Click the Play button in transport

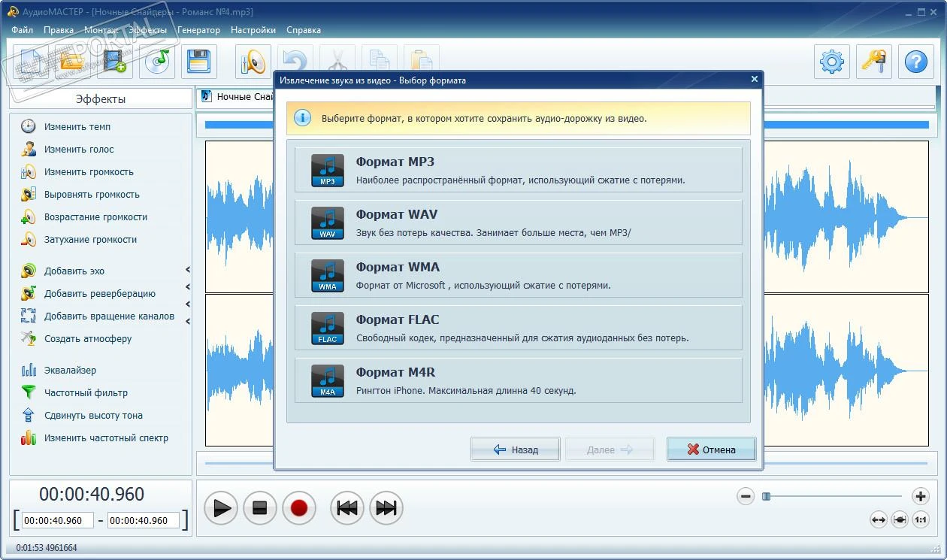click(x=220, y=508)
